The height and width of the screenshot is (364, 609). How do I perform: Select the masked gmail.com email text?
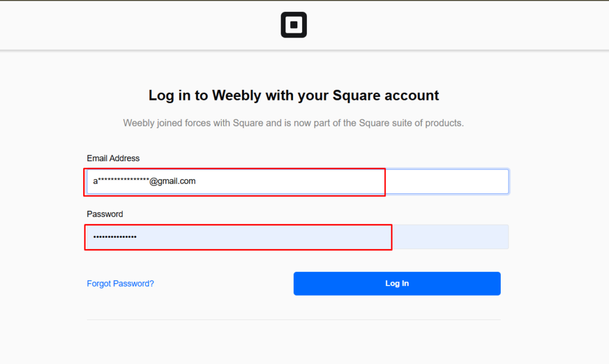144,181
